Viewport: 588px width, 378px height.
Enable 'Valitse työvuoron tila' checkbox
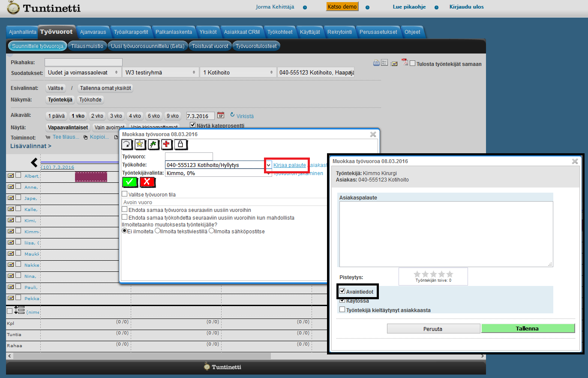coord(125,194)
